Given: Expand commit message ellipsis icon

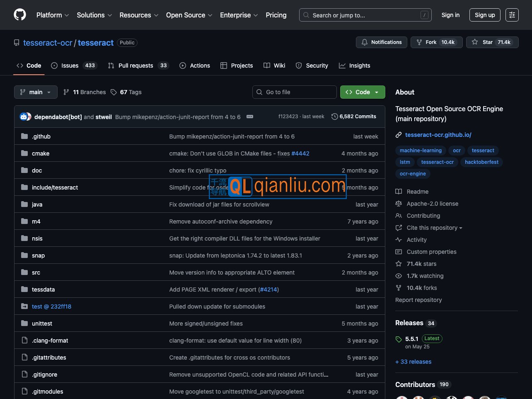Looking at the screenshot, I should pyautogui.click(x=250, y=117).
